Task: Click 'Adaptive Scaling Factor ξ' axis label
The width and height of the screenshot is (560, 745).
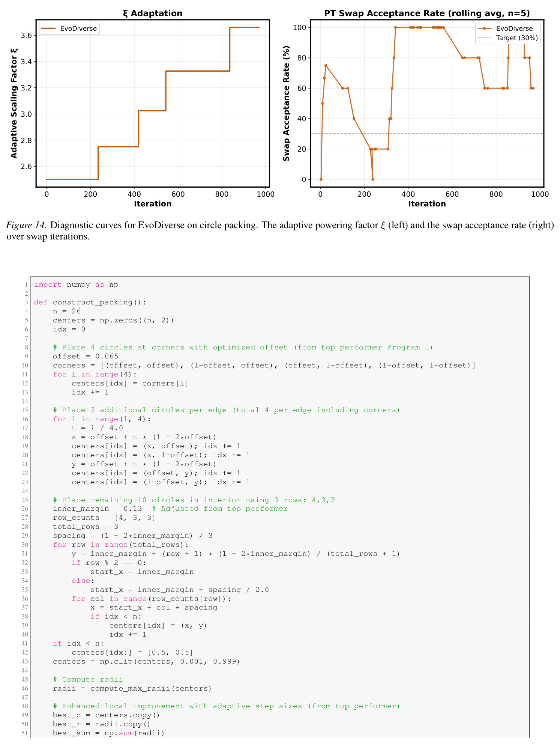Action: coord(14,103)
